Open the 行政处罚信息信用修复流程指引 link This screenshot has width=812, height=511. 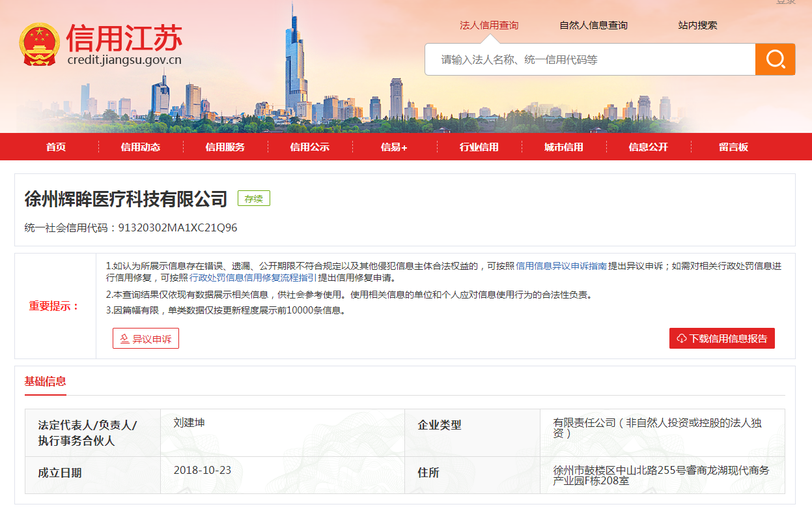click(x=253, y=278)
